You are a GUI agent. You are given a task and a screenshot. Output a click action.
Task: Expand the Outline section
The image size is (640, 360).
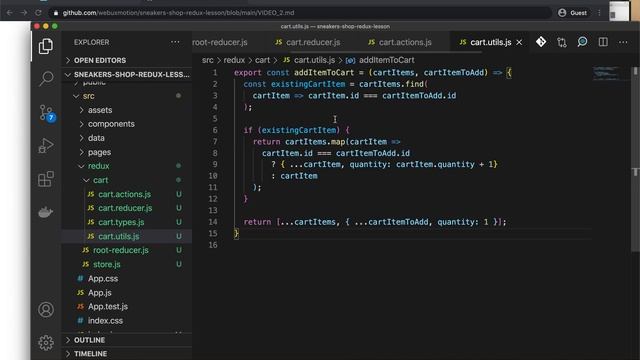(127, 340)
